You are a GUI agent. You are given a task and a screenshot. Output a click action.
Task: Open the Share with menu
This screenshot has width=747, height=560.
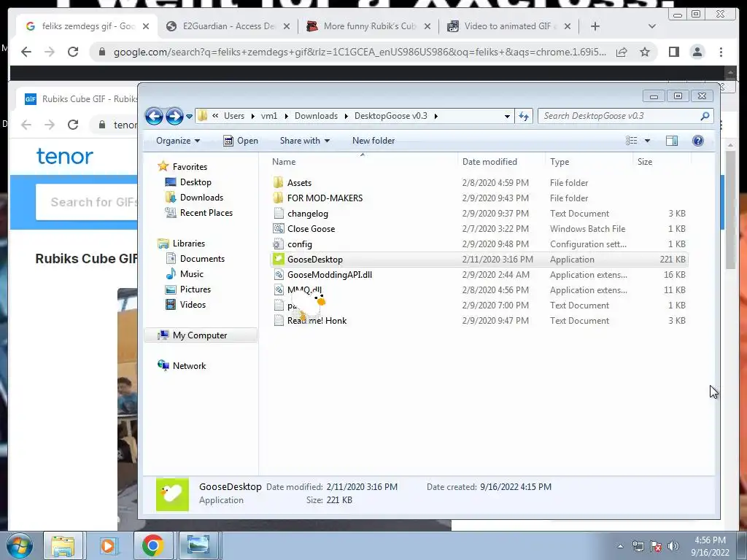304,141
